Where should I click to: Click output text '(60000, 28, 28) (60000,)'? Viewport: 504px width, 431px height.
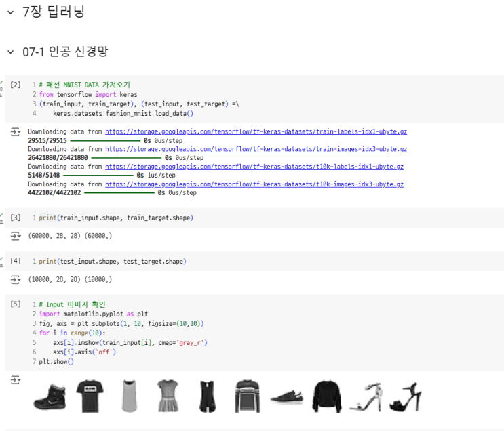tap(70, 236)
